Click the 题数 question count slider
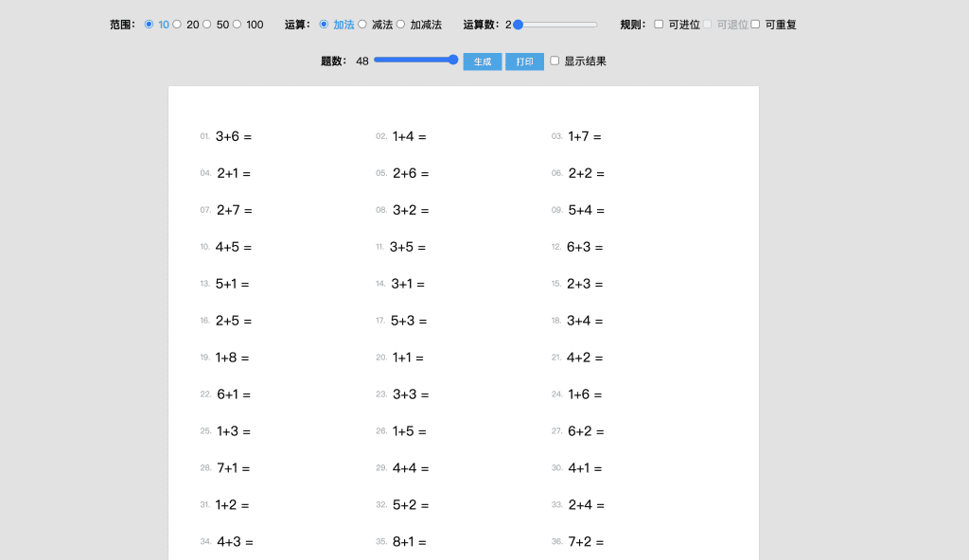Screen dimensions: 969x560 pyautogui.click(x=416, y=60)
